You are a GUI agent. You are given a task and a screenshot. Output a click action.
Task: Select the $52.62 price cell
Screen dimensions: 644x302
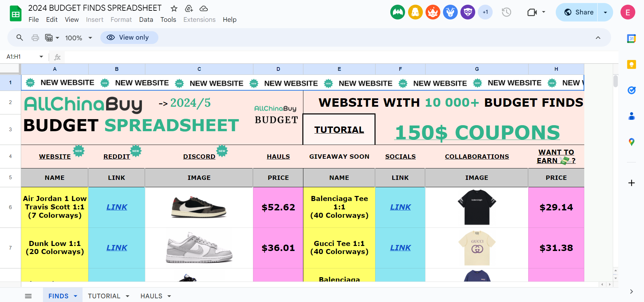[278, 207]
